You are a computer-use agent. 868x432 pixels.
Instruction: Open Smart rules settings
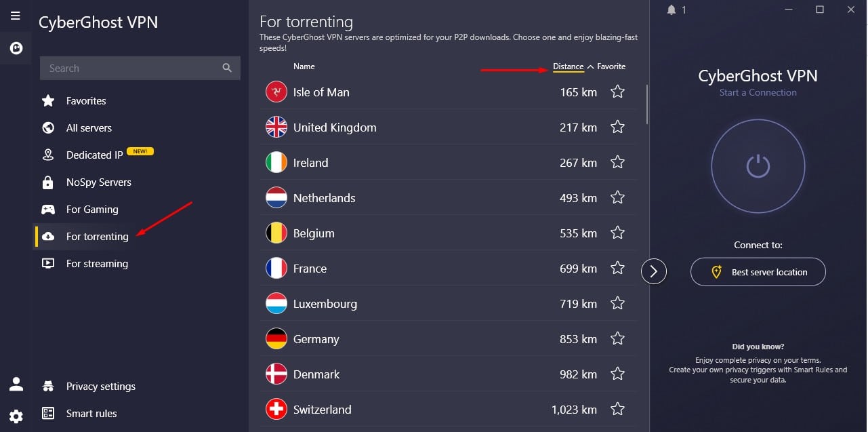click(91, 414)
